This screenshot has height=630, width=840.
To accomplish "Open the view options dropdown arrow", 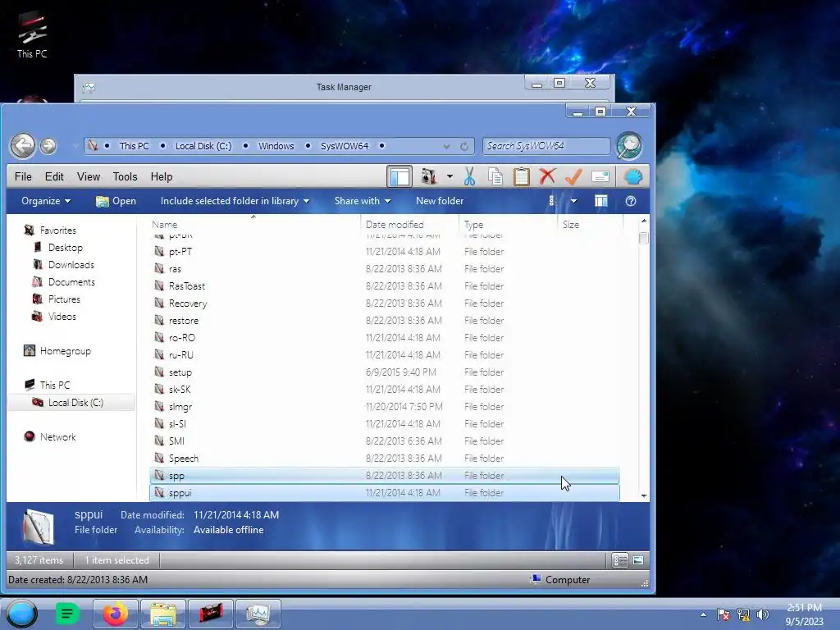I will pos(573,201).
